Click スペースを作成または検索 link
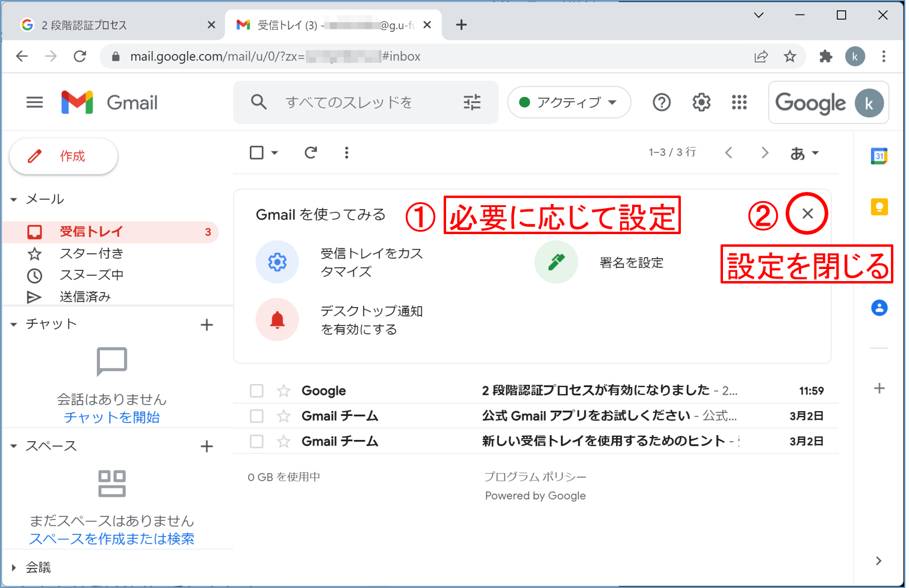The height and width of the screenshot is (588, 909). point(112,539)
